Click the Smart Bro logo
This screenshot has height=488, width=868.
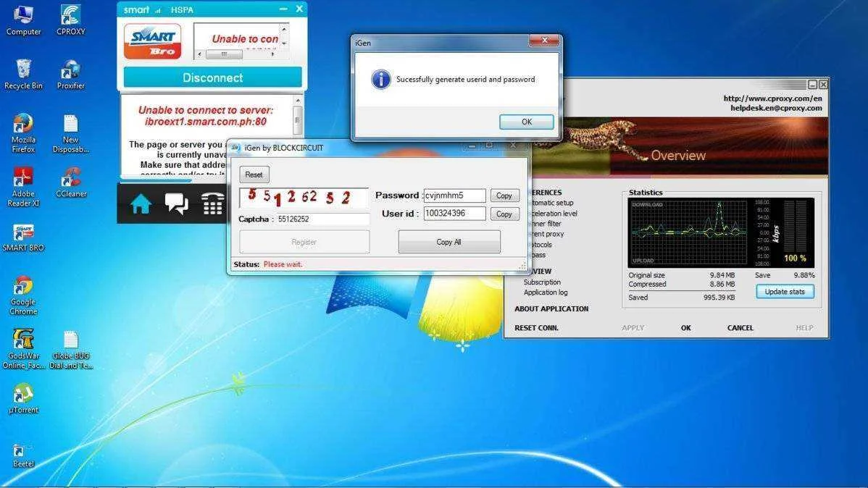click(x=152, y=41)
